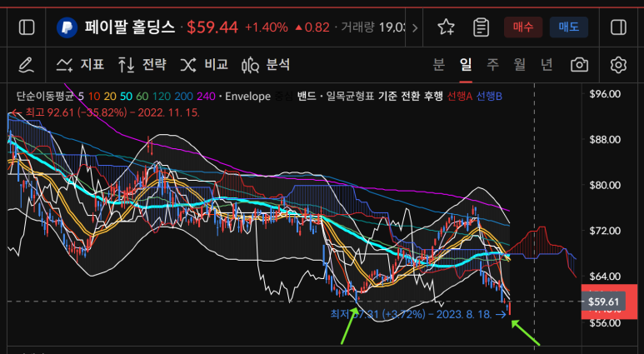The height and width of the screenshot is (354, 644).
Task: Toggle the right sidebar panel icon
Action: click(618, 27)
